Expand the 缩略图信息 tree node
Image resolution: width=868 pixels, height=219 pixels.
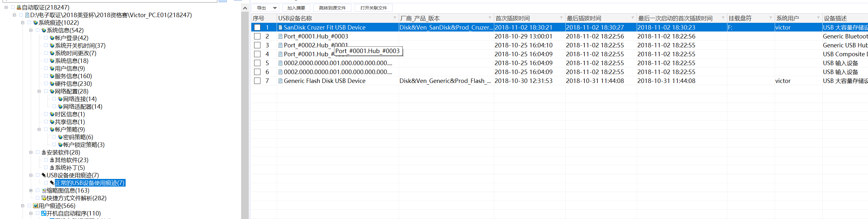pos(31,191)
